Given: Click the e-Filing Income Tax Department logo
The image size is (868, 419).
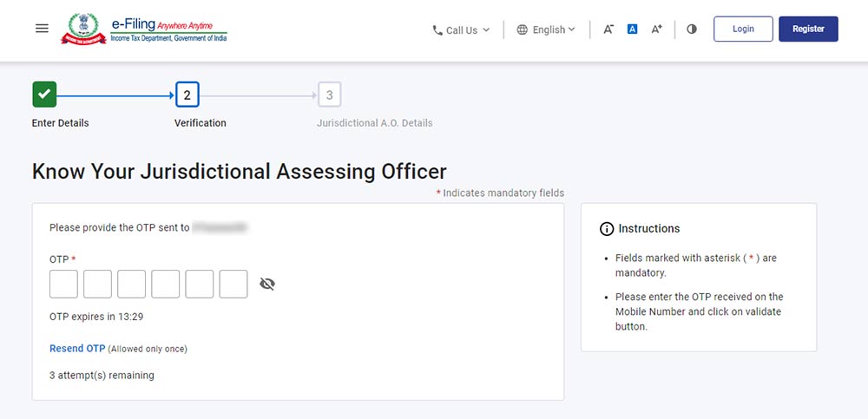Looking at the screenshot, I should 144,29.
